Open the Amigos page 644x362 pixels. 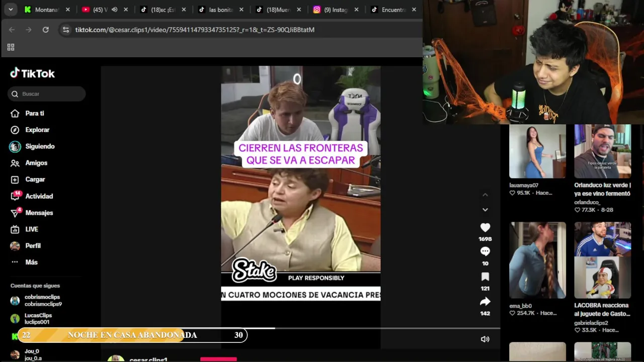tap(29, 163)
